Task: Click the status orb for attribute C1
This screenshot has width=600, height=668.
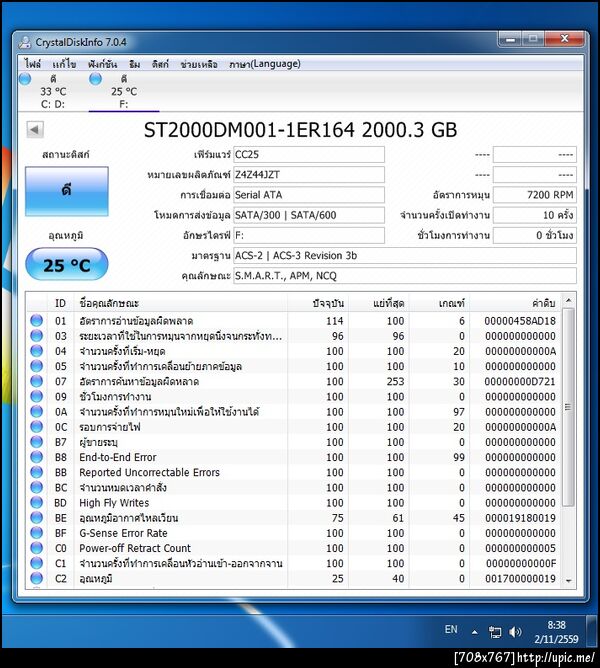Action: click(37, 563)
